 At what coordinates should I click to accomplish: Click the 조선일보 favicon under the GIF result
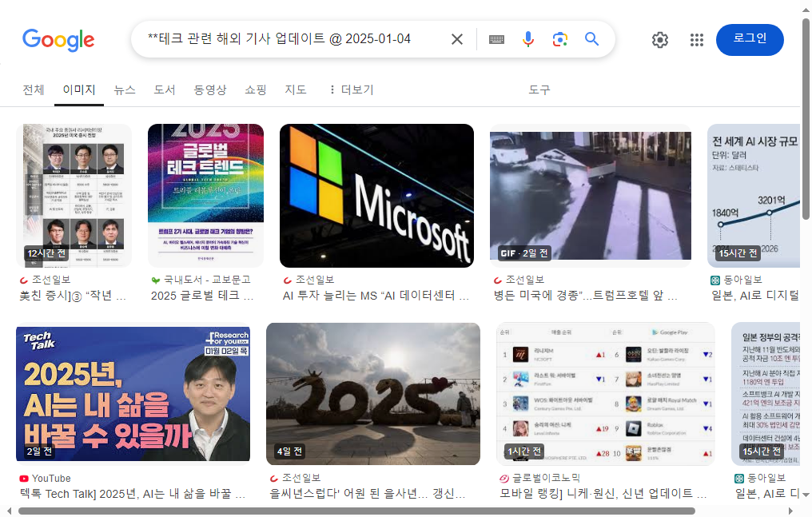tap(498, 280)
